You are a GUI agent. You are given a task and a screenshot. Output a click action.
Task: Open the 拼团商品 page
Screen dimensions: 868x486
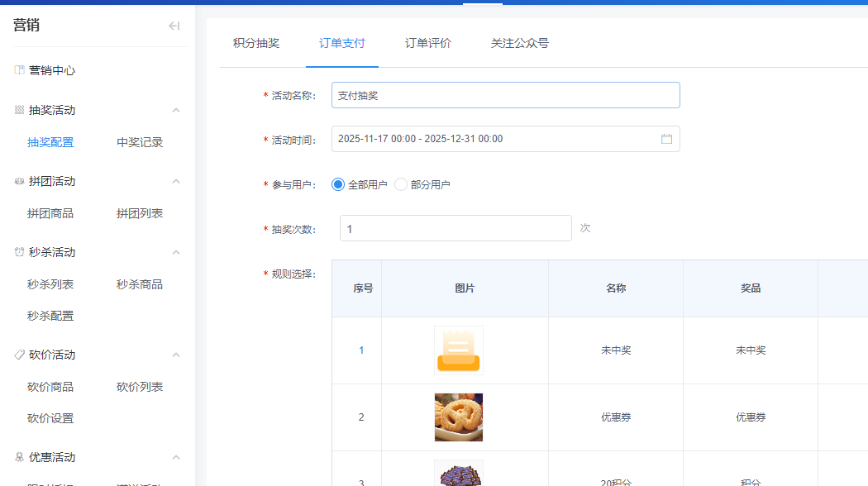51,213
